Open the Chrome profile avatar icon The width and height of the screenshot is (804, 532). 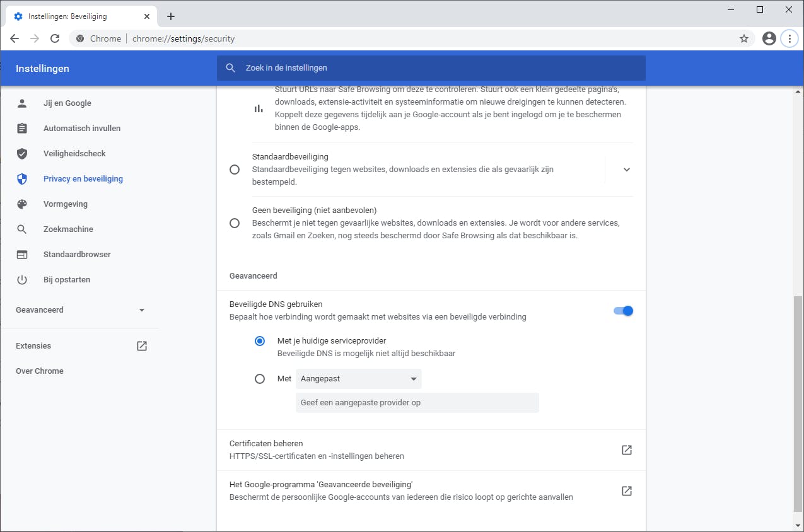point(769,38)
